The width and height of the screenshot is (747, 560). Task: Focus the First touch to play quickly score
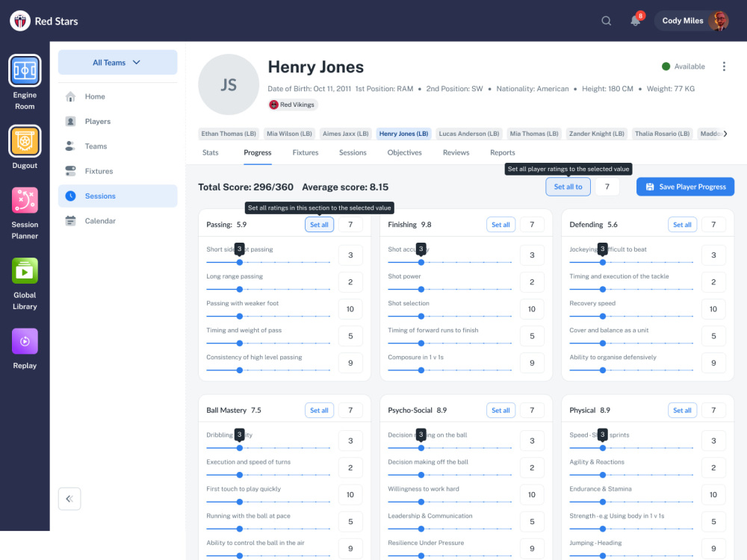pos(350,495)
